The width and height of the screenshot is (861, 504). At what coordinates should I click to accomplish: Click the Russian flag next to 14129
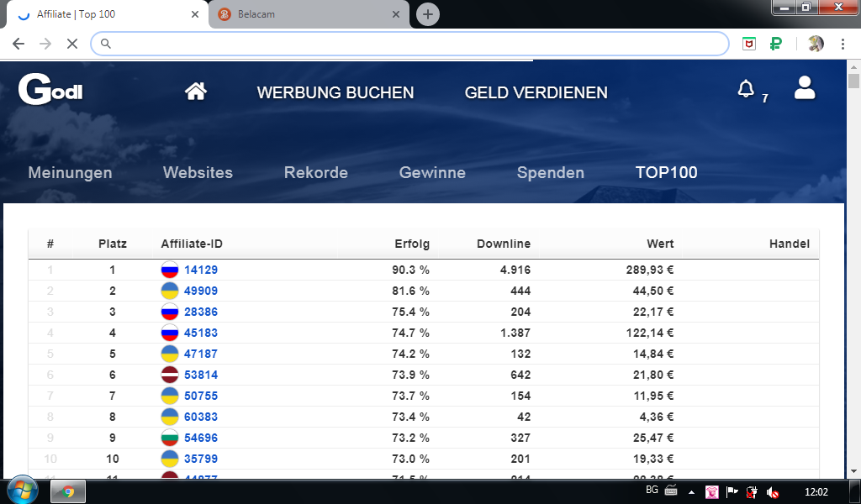click(x=170, y=270)
